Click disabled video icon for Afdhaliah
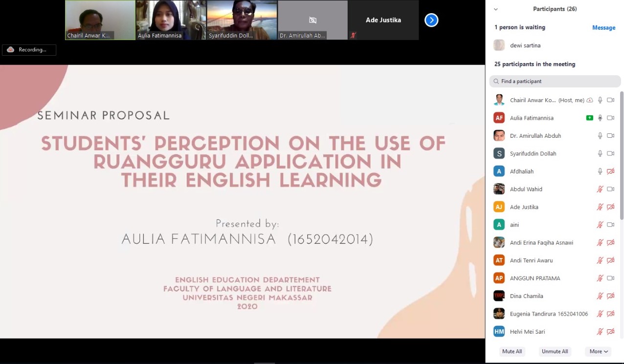The height and width of the screenshot is (364, 624). (x=610, y=171)
